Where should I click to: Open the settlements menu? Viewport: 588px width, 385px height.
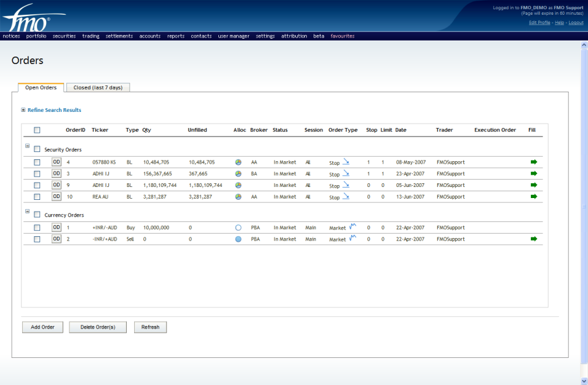[119, 36]
